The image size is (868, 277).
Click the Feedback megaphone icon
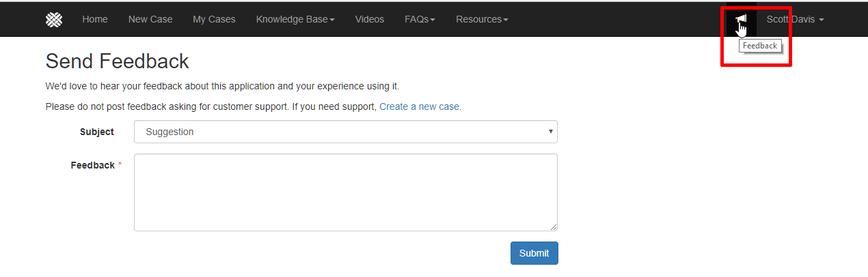click(742, 19)
